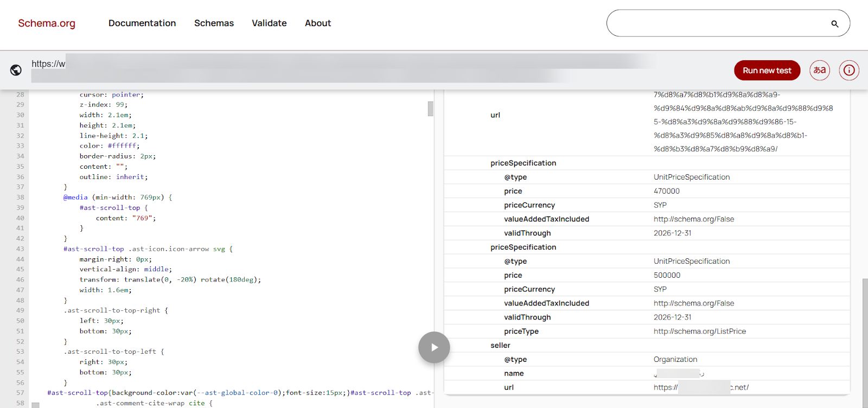Open the info circle icon
The width and height of the screenshot is (868, 408).
tap(849, 70)
